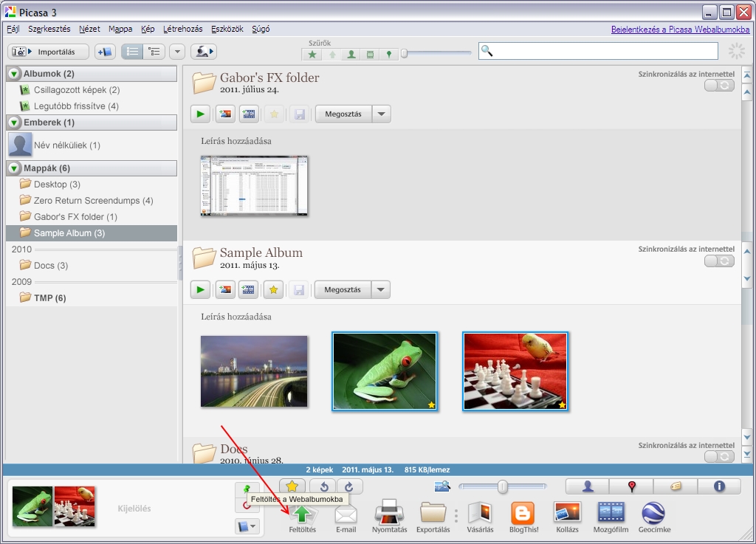This screenshot has height=544, width=756.
Task: Select the TMP folder
Action: (92, 297)
